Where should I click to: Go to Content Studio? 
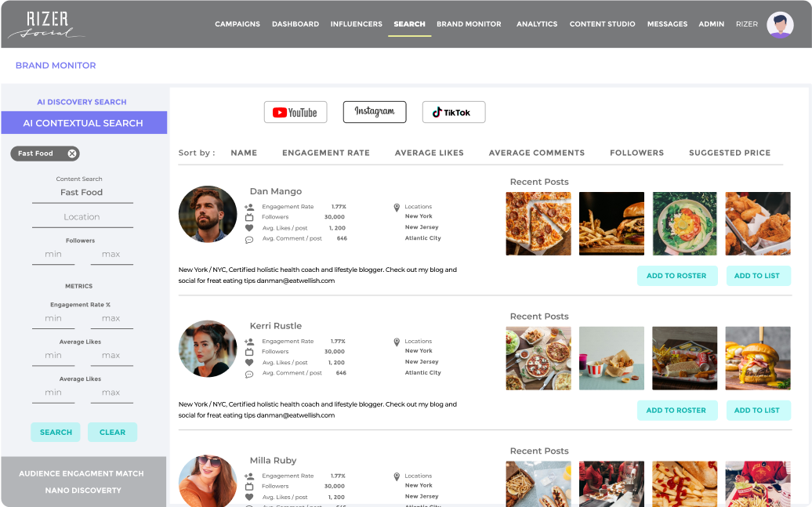point(602,24)
